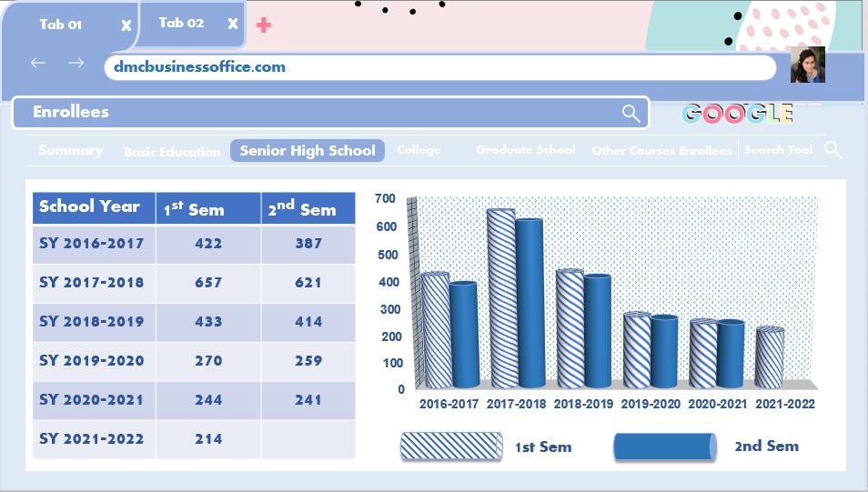The image size is (868, 492).
Task: Click the 2019-2020 chart axis label
Action: [x=651, y=404]
